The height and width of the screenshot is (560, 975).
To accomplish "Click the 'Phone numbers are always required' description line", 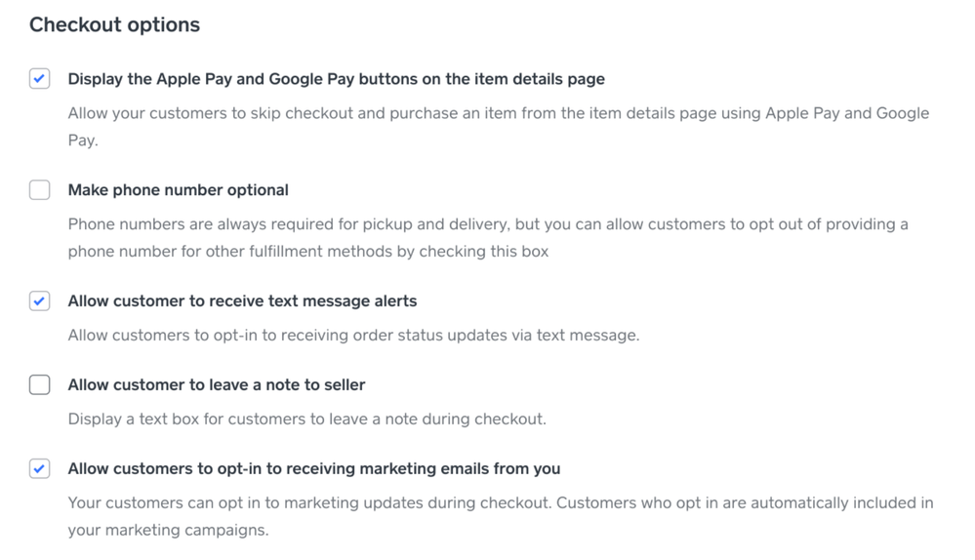I will click(488, 224).
